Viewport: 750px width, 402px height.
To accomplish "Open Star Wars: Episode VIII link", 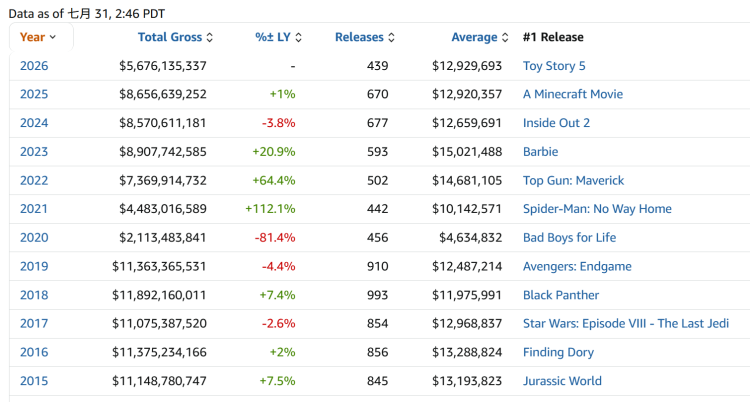I will pyautogui.click(x=626, y=324).
